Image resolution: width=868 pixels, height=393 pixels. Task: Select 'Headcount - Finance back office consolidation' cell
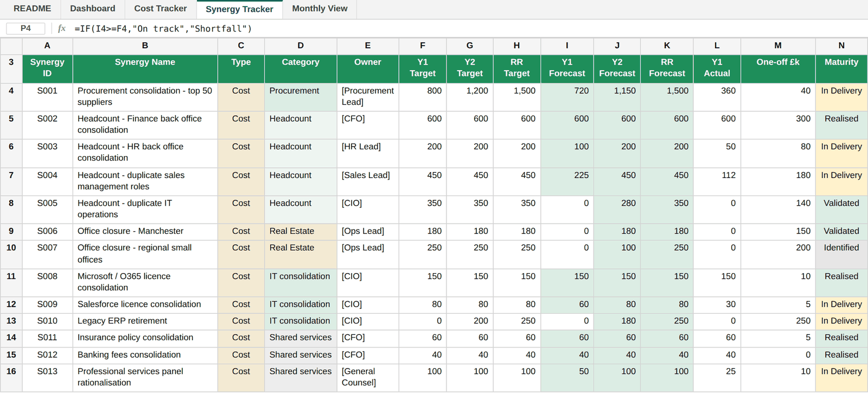145,125
